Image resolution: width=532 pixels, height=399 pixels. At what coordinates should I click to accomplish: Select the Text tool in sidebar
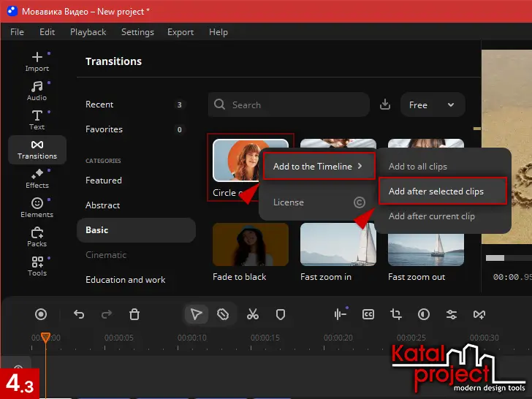[x=37, y=120]
